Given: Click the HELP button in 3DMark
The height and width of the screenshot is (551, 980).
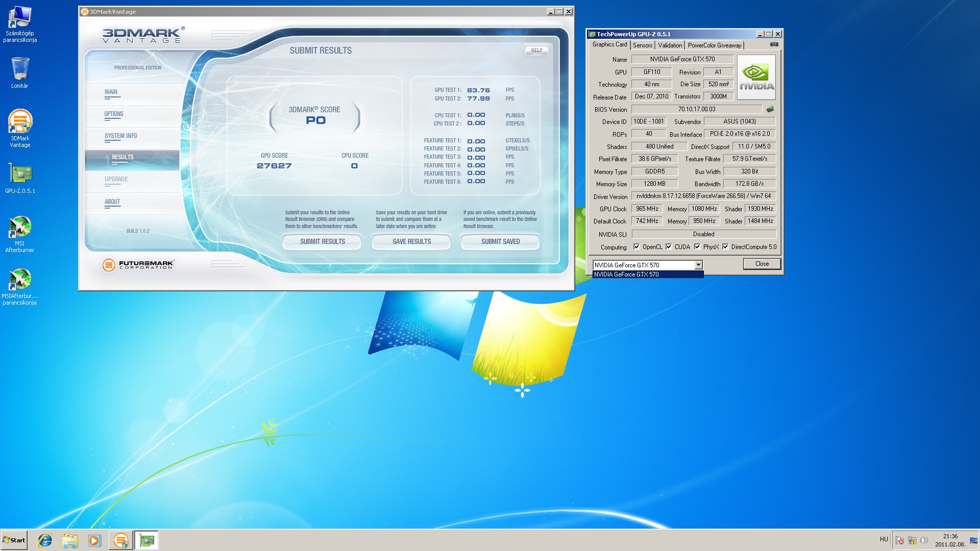Looking at the screenshot, I should tap(536, 51).
